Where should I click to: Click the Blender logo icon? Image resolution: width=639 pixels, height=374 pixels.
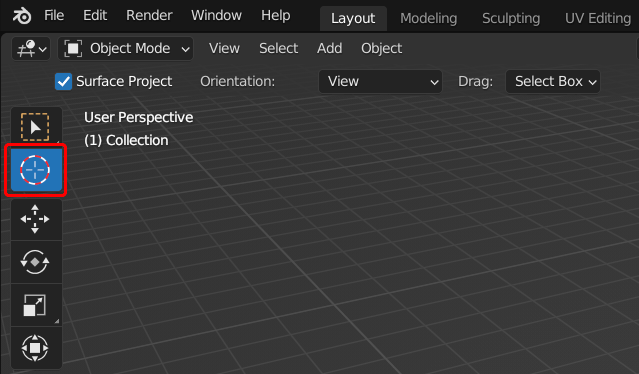coord(22,16)
